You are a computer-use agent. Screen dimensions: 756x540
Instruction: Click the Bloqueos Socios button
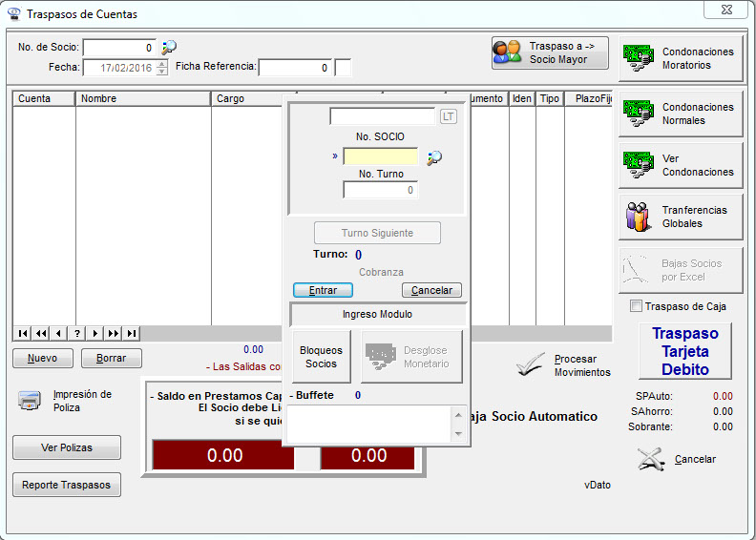coord(321,357)
